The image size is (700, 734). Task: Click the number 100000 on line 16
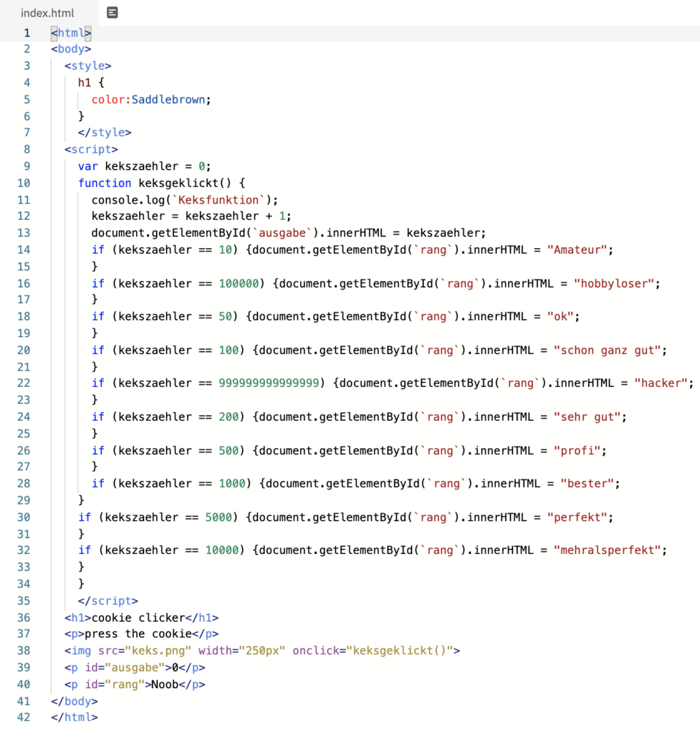click(239, 283)
